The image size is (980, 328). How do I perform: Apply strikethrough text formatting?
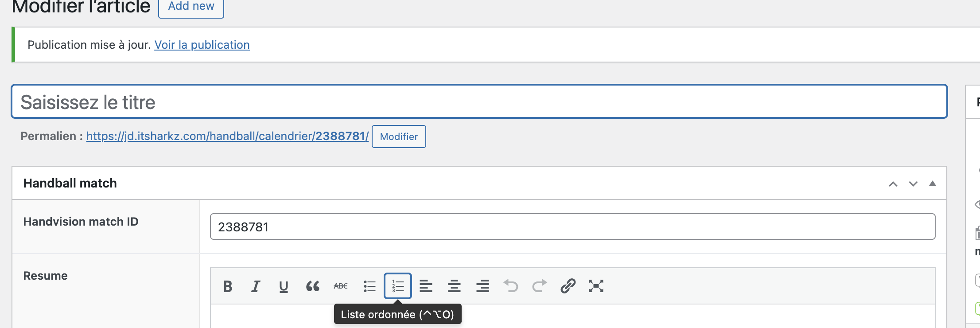(x=341, y=286)
